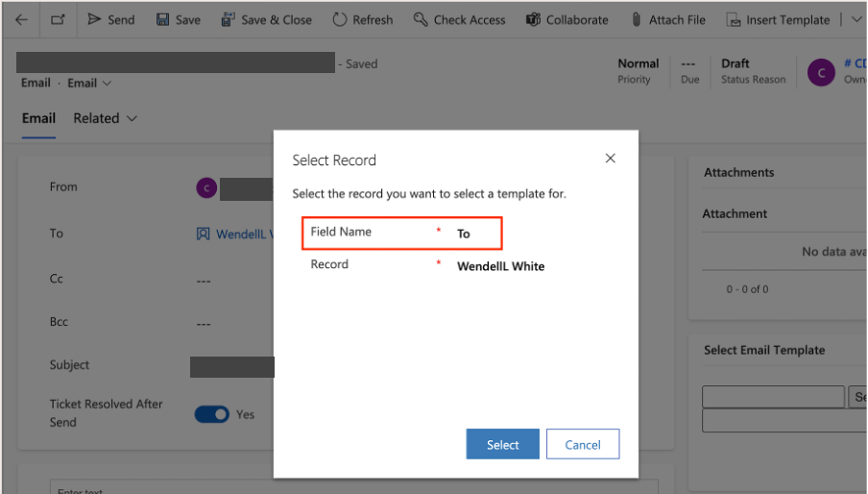868x494 pixels.
Task: Start Collaborate with Teams
Action: click(x=567, y=20)
